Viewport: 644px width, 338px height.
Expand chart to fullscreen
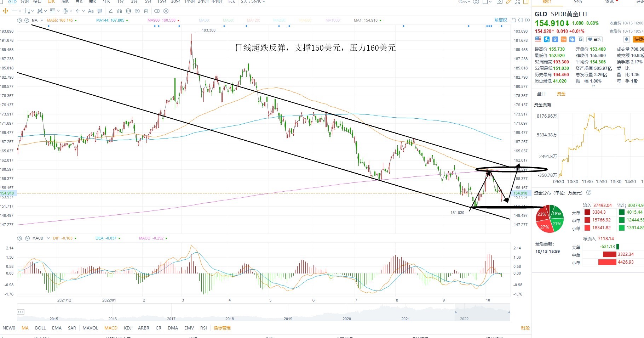coord(517,1)
